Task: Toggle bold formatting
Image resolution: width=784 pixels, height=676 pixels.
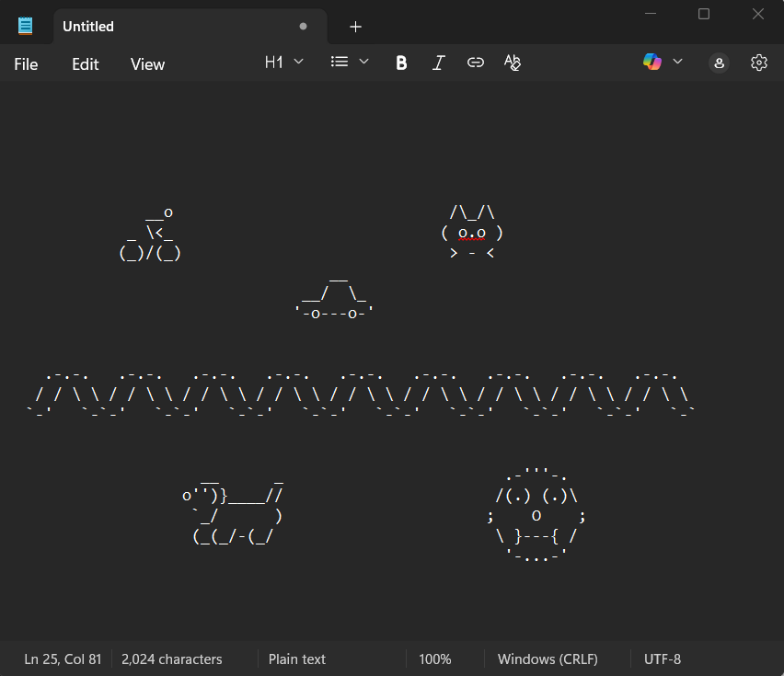Action: tap(401, 63)
